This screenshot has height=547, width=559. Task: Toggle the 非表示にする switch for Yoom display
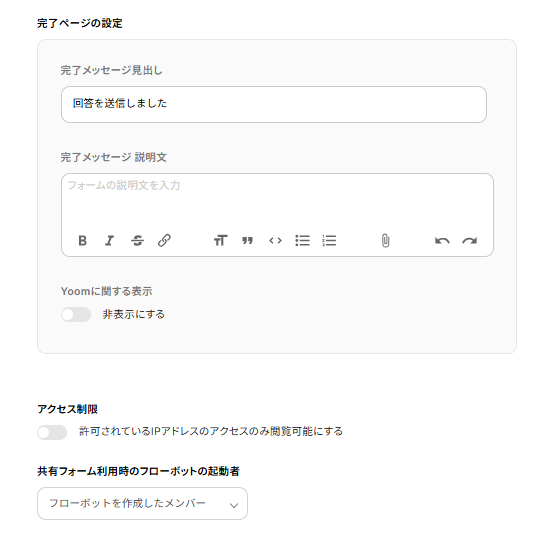[x=76, y=315]
